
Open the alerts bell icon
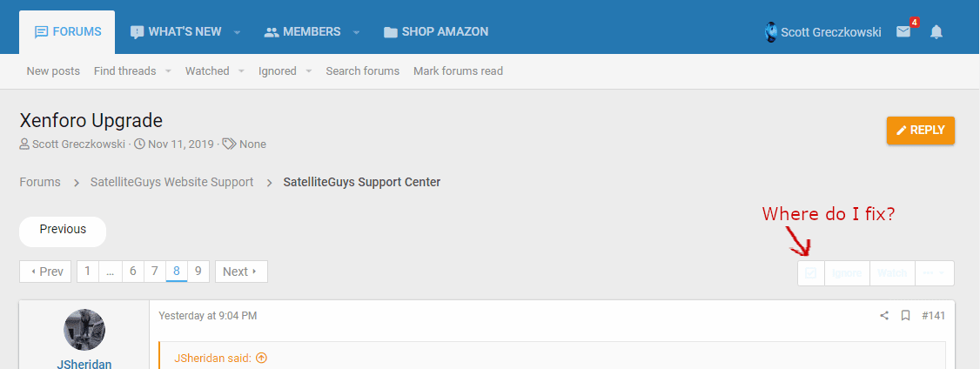[936, 32]
